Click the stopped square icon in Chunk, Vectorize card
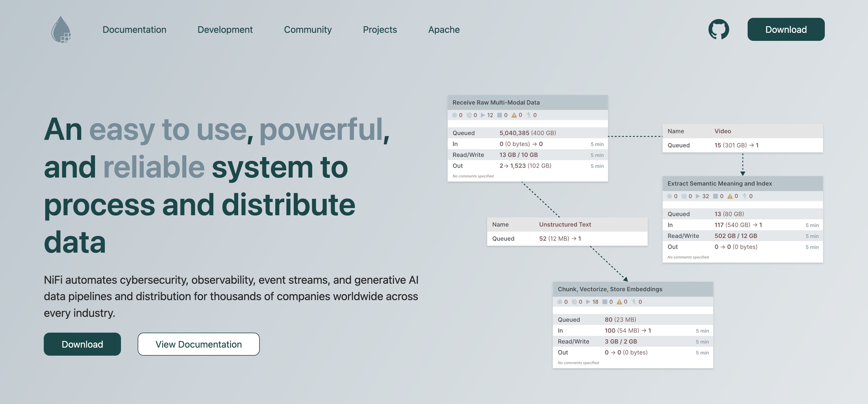 tap(605, 302)
